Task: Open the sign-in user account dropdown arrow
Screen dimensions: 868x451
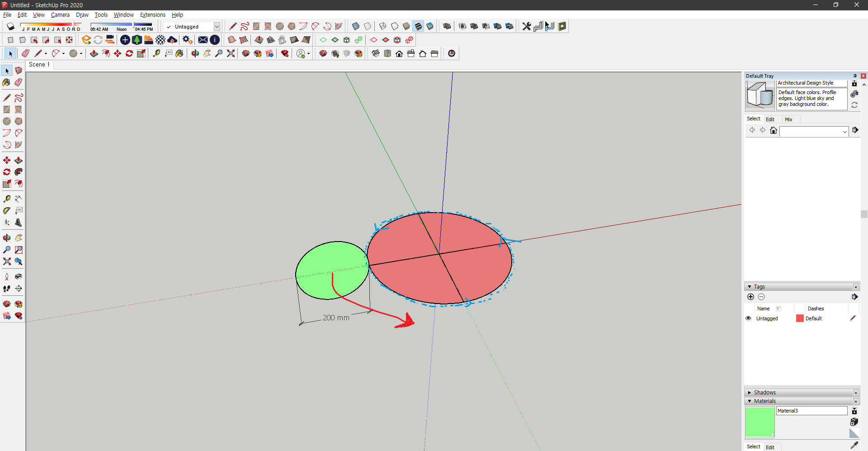Action: point(308,54)
